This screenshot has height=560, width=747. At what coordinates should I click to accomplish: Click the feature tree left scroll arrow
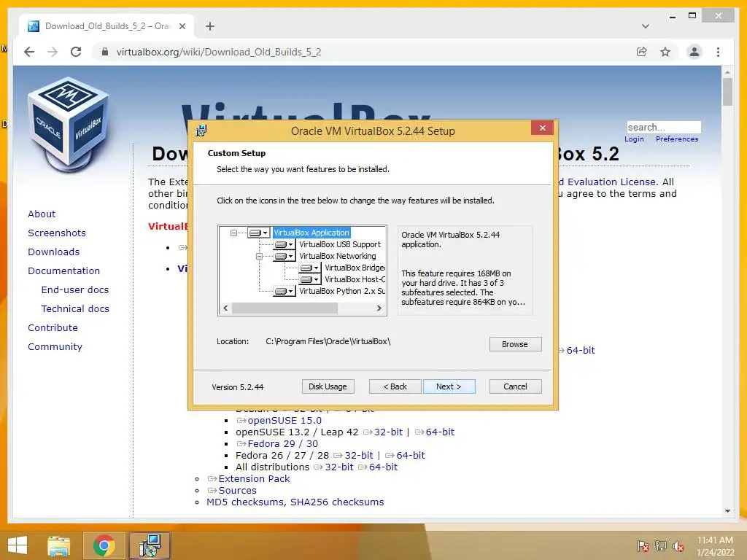[225, 308]
